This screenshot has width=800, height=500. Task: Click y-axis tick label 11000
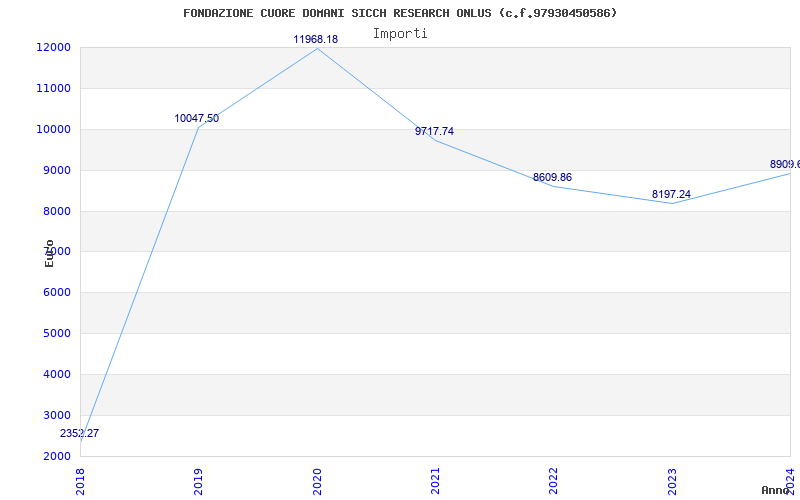click(54, 88)
